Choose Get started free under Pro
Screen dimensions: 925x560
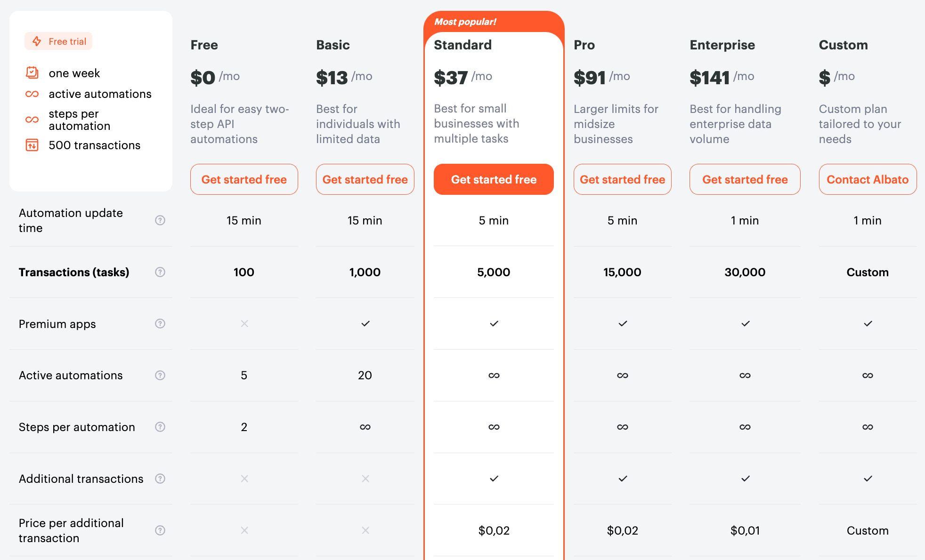pyautogui.click(x=622, y=179)
